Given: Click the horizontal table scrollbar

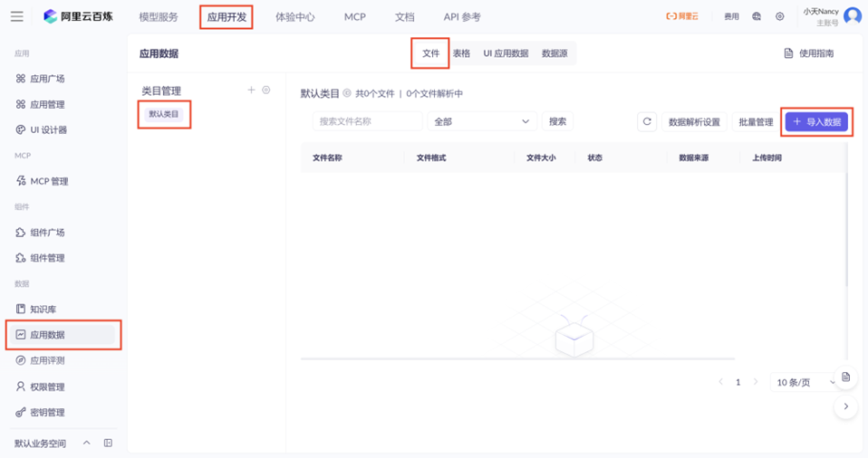Looking at the screenshot, I should (x=517, y=359).
